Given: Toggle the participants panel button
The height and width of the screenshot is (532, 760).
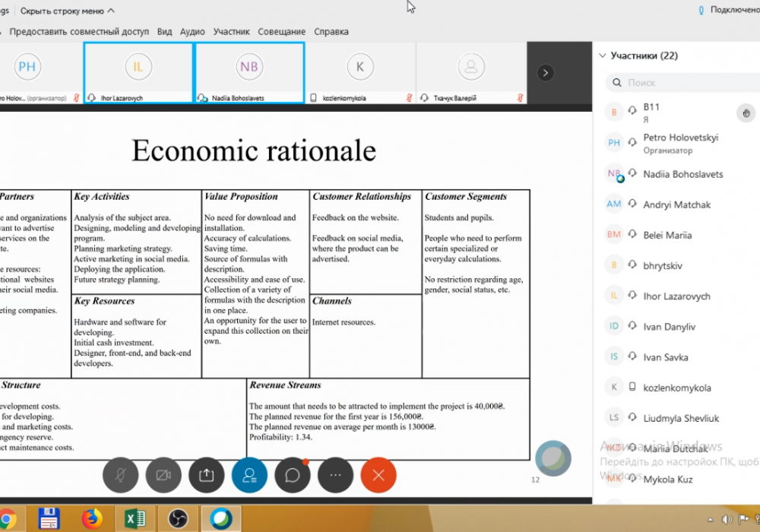Looking at the screenshot, I should click(x=249, y=475).
